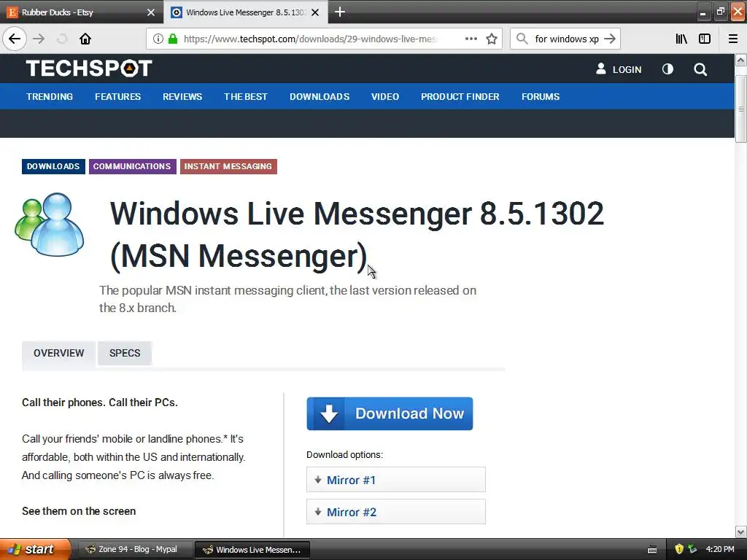Open the VIDEO menu item
Screen dimensions: 747x560
tap(385, 97)
